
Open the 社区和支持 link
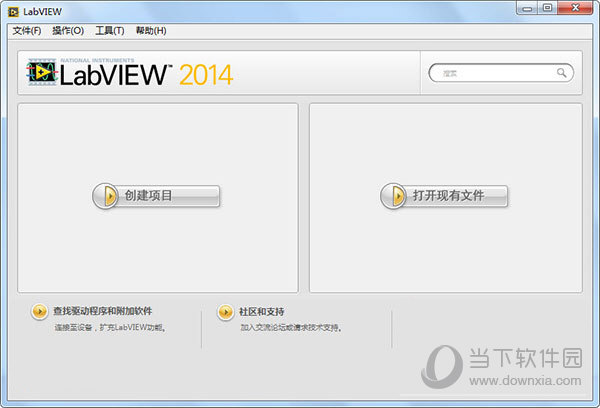click(262, 312)
